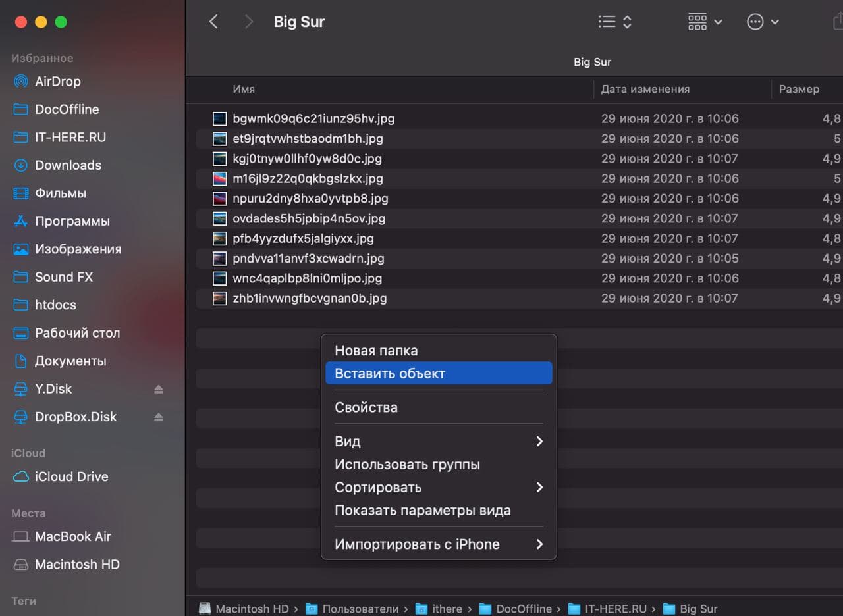Expand Импортировать с iPhone submenu
The height and width of the screenshot is (616, 843).
pos(439,544)
